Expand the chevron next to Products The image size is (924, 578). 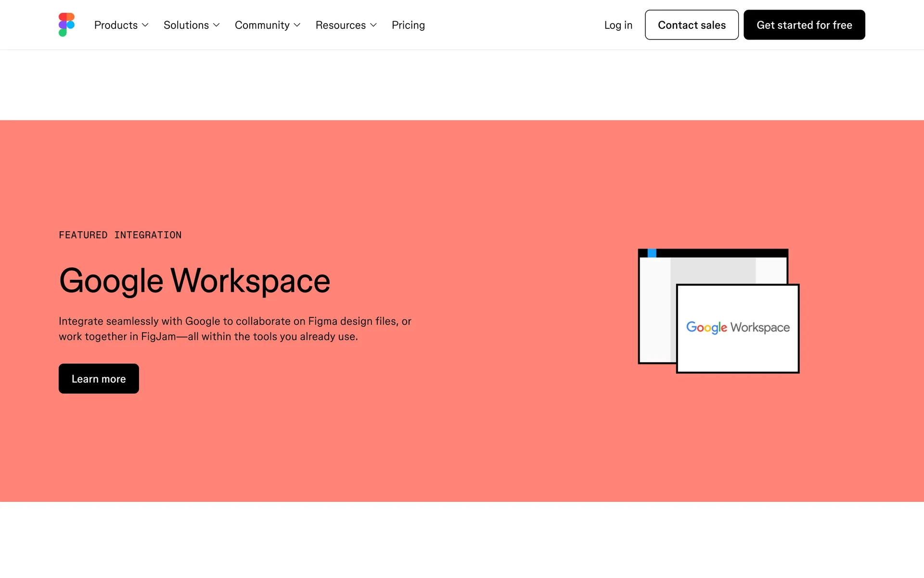coord(145,25)
